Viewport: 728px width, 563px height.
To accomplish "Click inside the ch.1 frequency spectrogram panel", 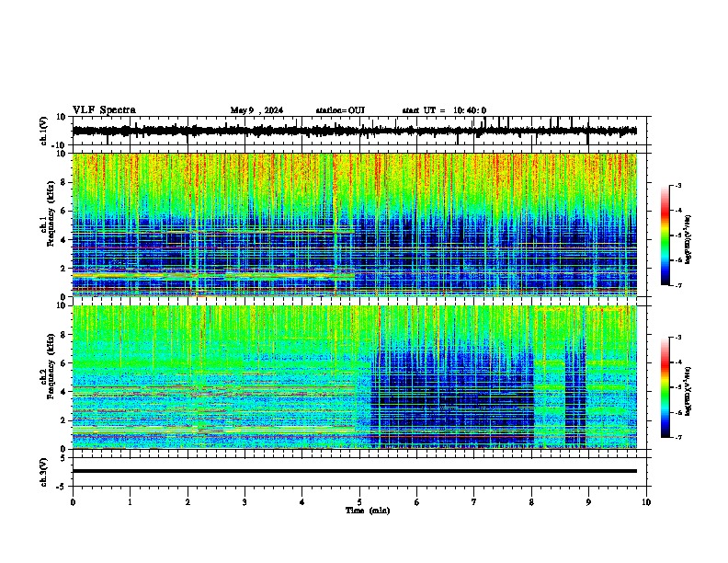I will 355,224.
